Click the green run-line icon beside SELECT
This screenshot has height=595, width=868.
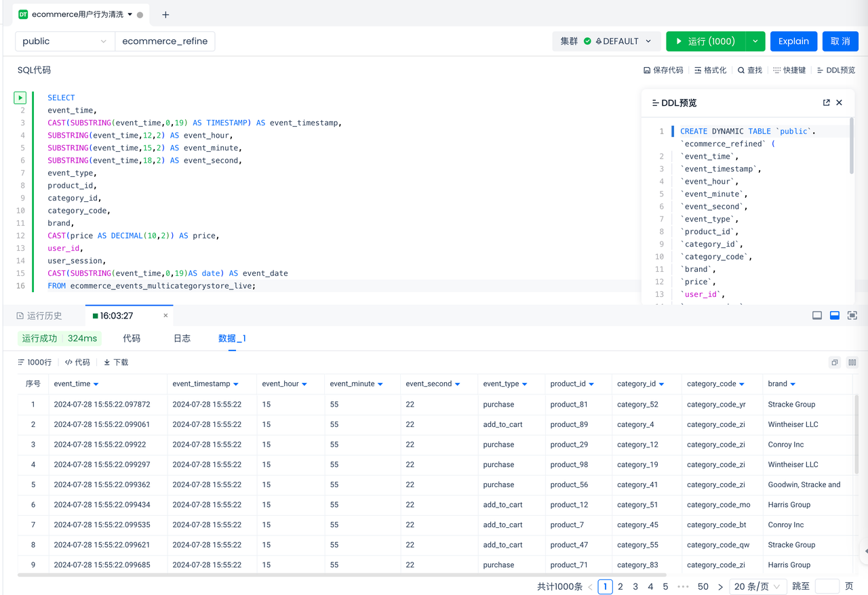pyautogui.click(x=20, y=98)
